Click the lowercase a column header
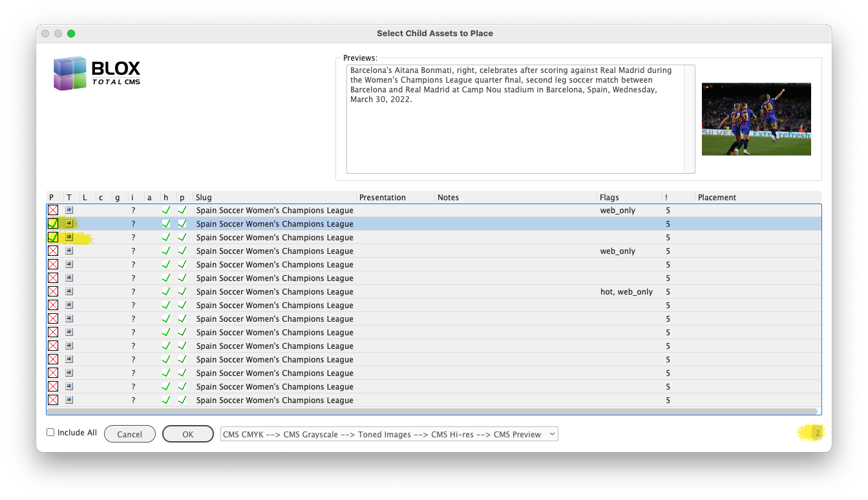This screenshot has width=868, height=500. (149, 197)
